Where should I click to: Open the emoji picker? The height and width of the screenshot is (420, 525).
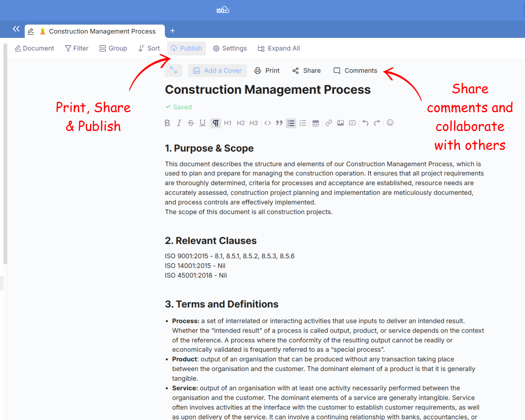pyautogui.click(x=390, y=123)
